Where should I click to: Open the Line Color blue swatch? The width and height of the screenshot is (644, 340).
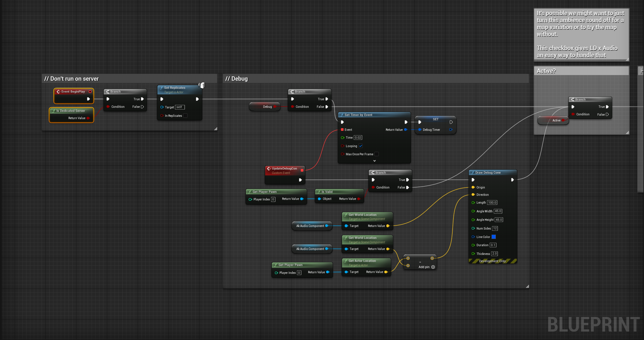(x=493, y=237)
